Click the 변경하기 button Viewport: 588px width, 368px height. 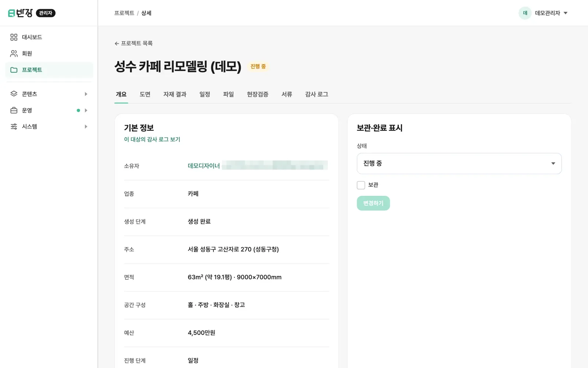373,203
